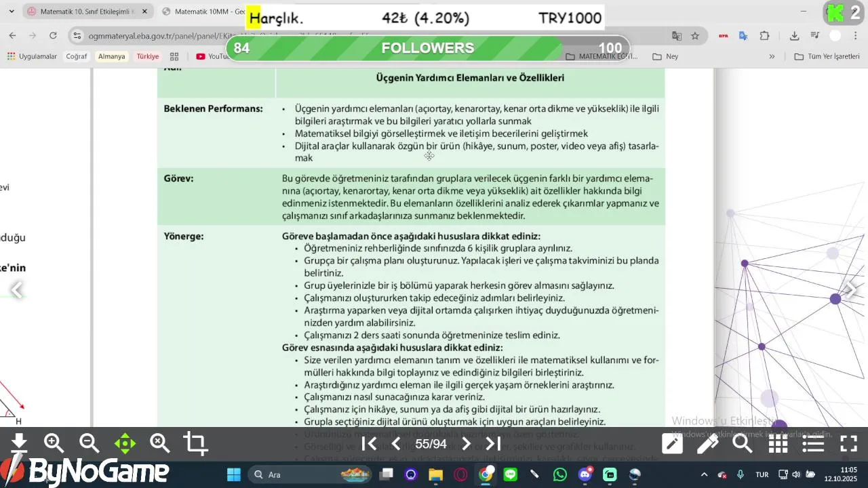Click the reset zoom magnifier icon
The height and width of the screenshot is (488, 868).
160,443
